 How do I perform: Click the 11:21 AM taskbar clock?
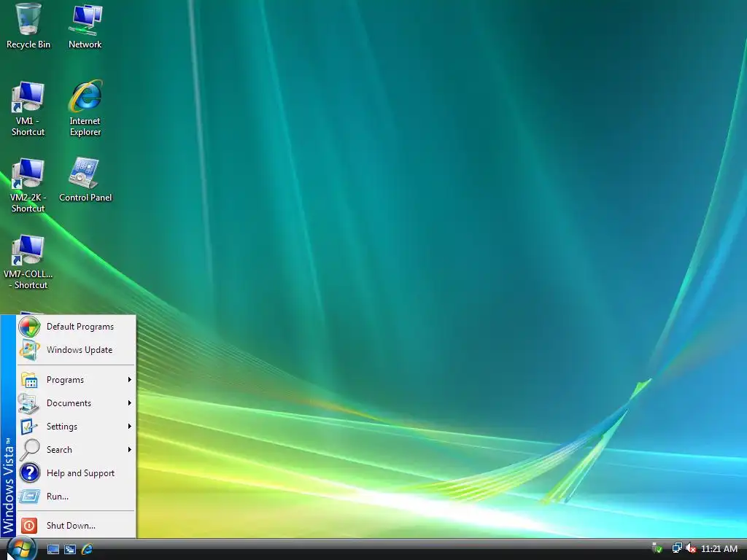coord(719,549)
